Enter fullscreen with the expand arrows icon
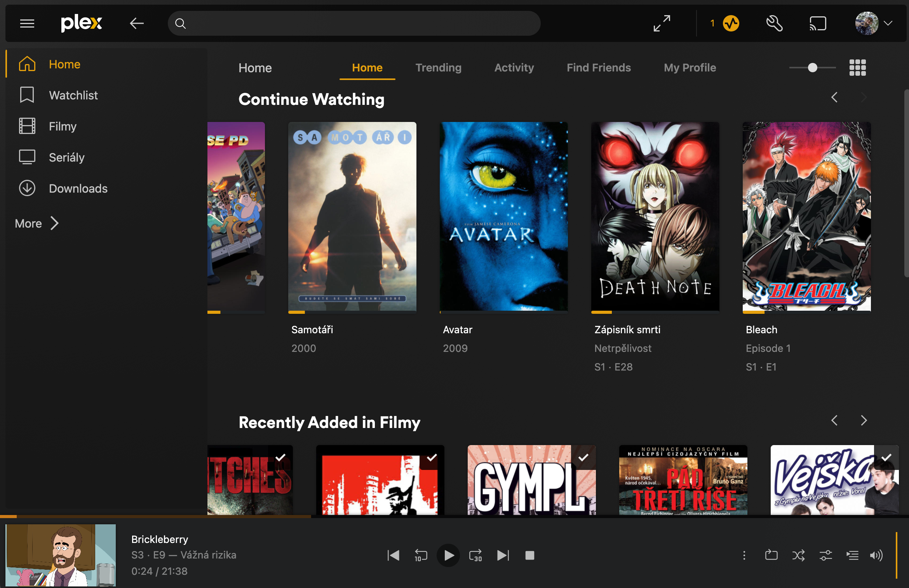Image resolution: width=909 pixels, height=588 pixels. 662,24
